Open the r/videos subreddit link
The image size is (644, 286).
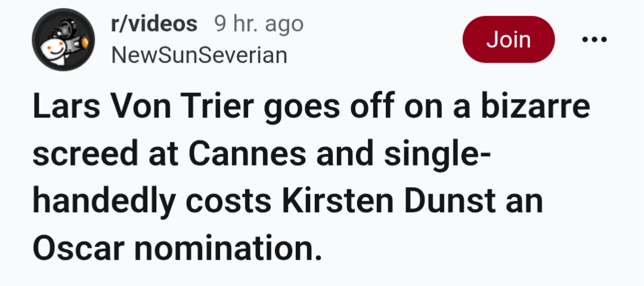[154, 24]
